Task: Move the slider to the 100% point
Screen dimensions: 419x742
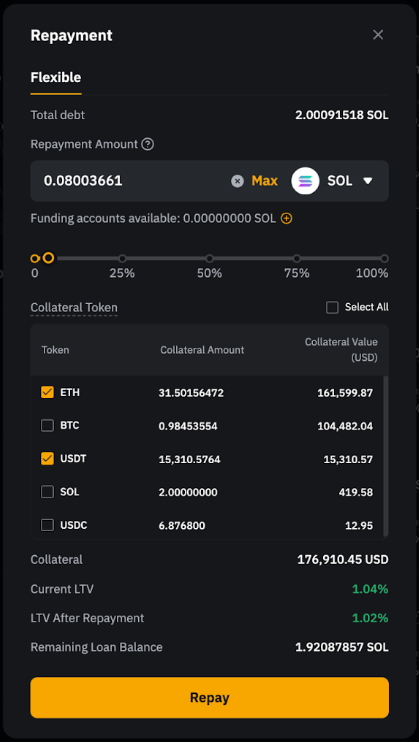Action: click(x=384, y=258)
